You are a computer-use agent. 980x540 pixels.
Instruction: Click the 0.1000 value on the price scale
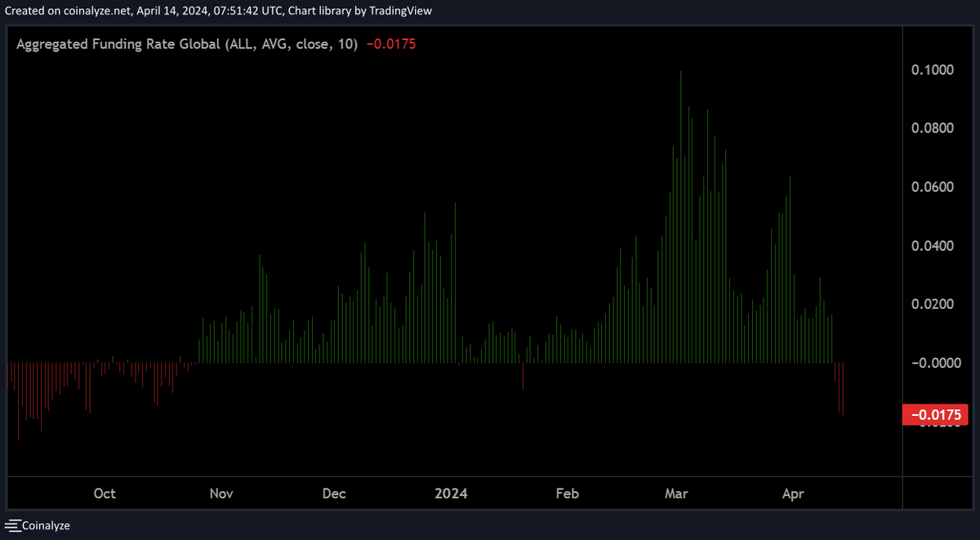pos(934,69)
